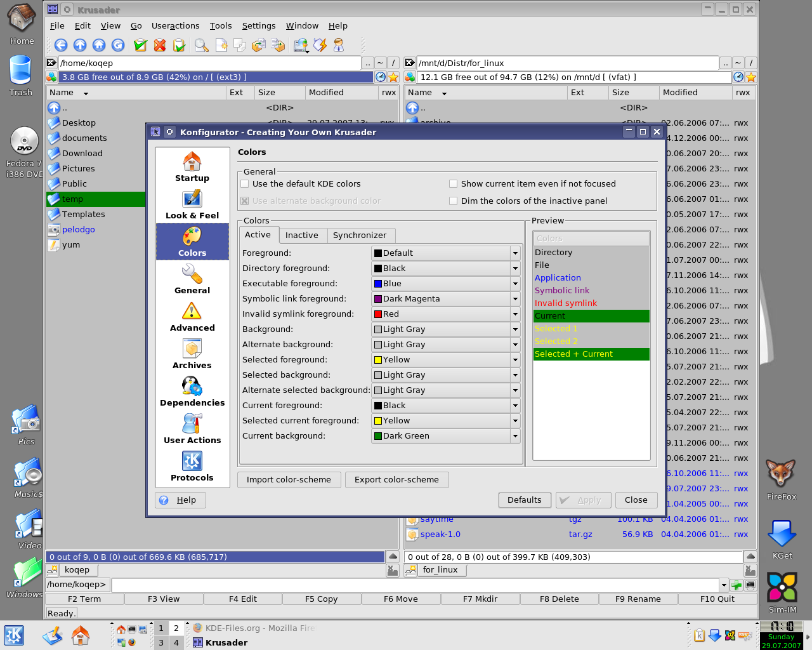Open the Look & Feel configuration page
812x650 pixels.
click(x=192, y=204)
